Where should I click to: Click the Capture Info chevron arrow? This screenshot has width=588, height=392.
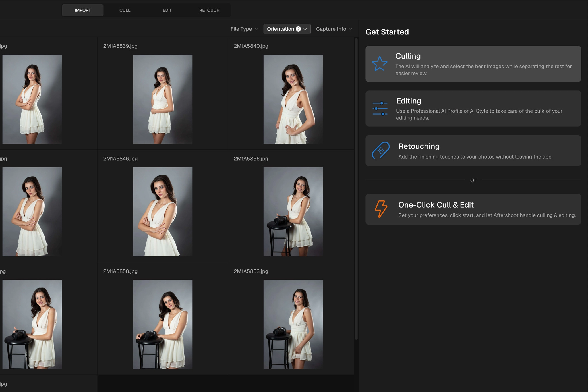tap(351, 29)
